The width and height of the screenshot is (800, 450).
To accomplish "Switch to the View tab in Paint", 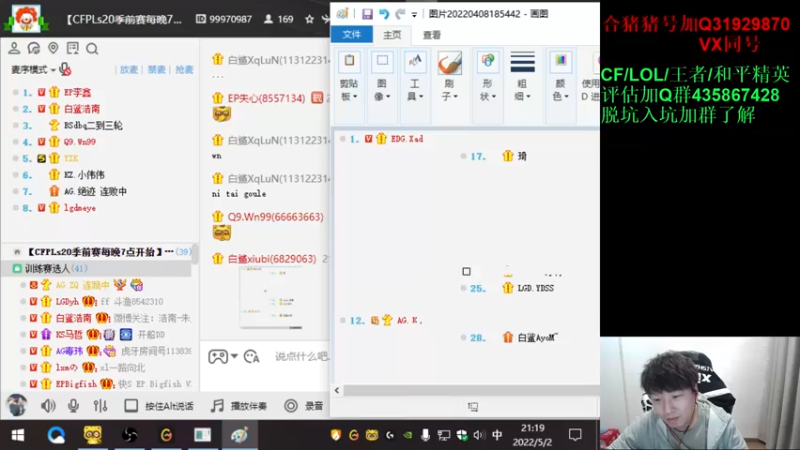I will [432, 35].
